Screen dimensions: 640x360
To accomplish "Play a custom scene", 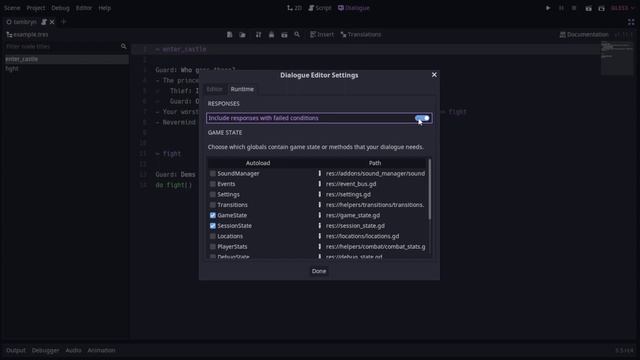I will click(602, 8).
